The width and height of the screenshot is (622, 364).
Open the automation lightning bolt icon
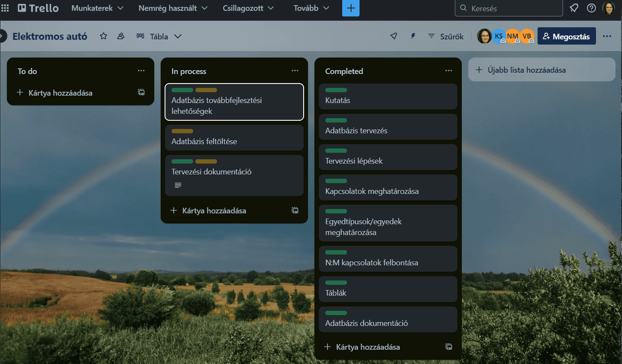[x=413, y=36]
